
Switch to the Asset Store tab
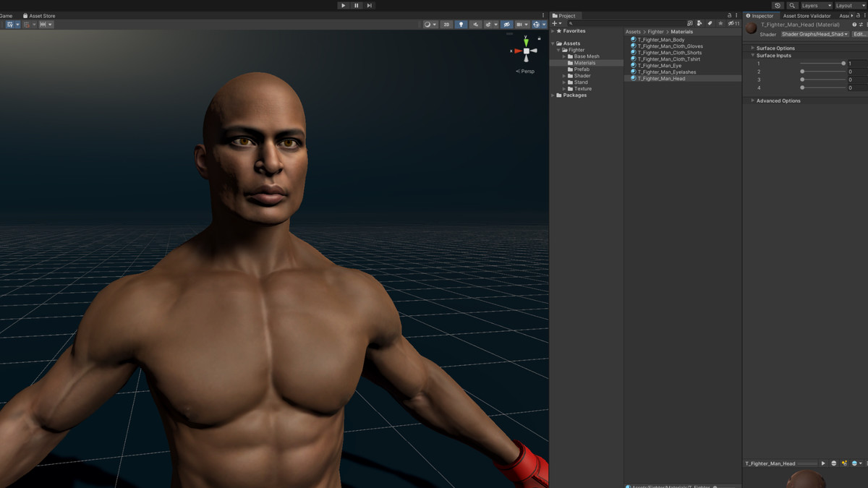click(39, 16)
